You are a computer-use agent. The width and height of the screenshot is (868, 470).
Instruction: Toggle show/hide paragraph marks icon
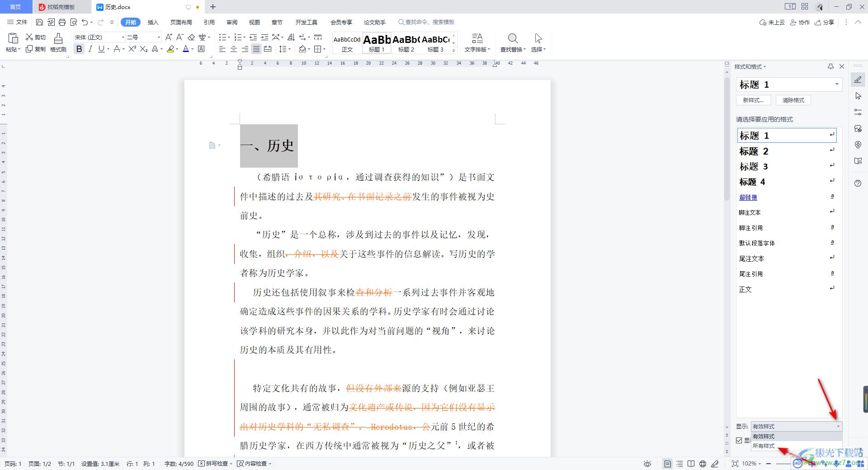[x=302, y=37]
